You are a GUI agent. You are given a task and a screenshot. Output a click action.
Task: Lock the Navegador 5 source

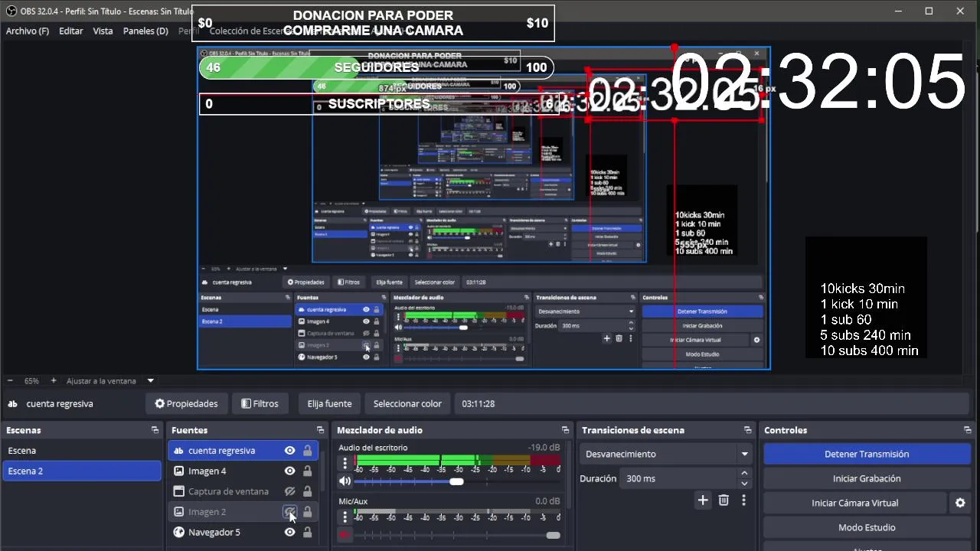(307, 532)
